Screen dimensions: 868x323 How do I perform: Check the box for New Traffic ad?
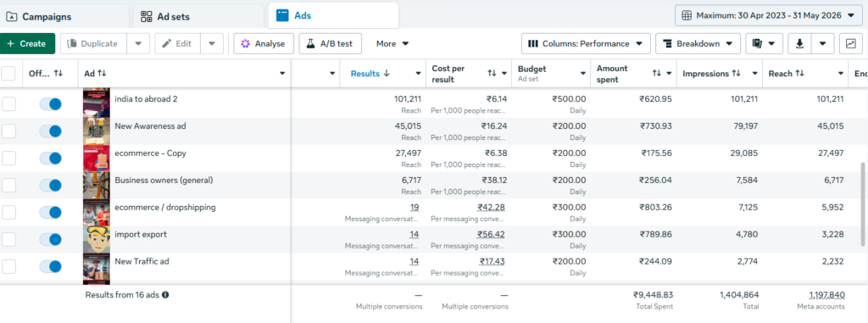click(8, 266)
